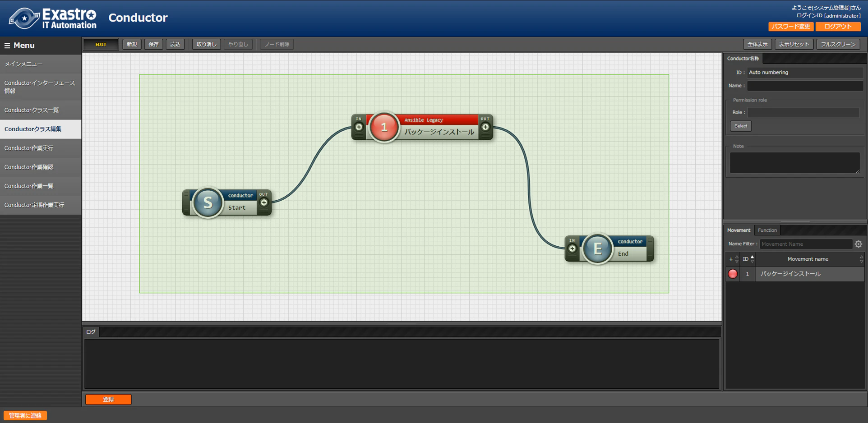Click the IN connector on End node
This screenshot has height=423, width=868.
[x=572, y=248]
